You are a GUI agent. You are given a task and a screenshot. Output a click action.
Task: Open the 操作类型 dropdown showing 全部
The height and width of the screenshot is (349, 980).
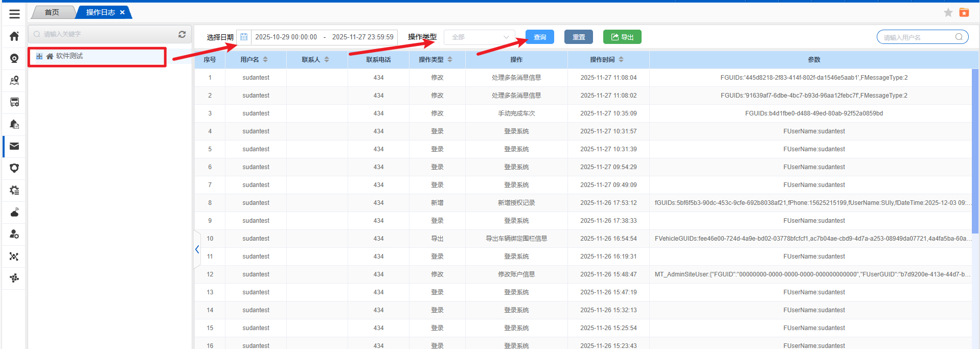pyautogui.click(x=480, y=37)
